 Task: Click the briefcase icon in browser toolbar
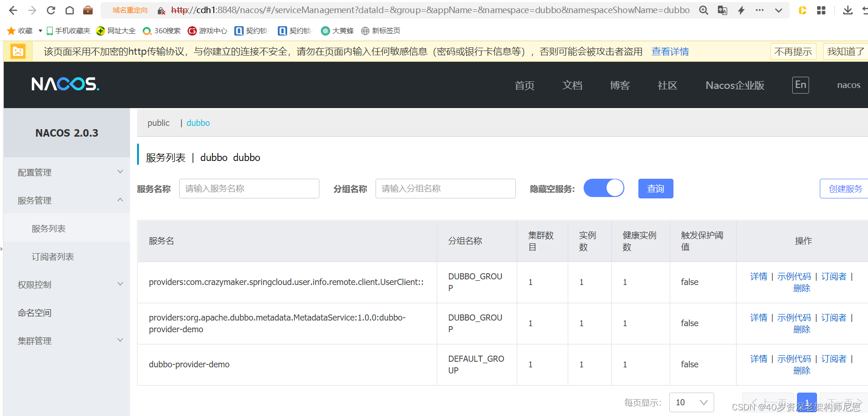(x=88, y=10)
